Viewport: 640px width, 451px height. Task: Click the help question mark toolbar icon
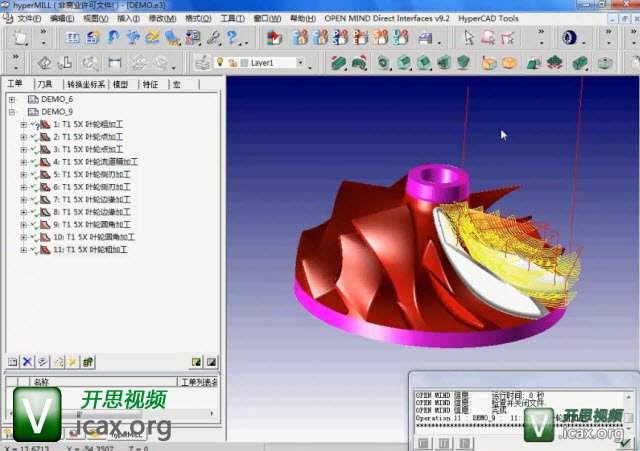pyautogui.click(x=232, y=38)
